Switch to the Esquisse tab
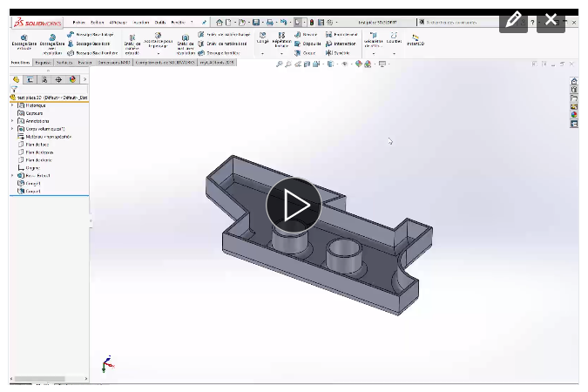588x392 pixels. coord(44,63)
